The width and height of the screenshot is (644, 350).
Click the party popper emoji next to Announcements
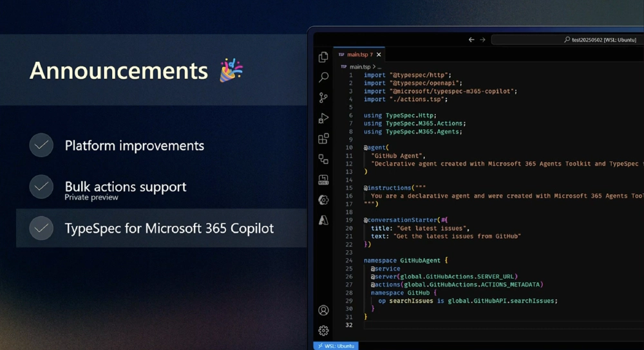(231, 70)
